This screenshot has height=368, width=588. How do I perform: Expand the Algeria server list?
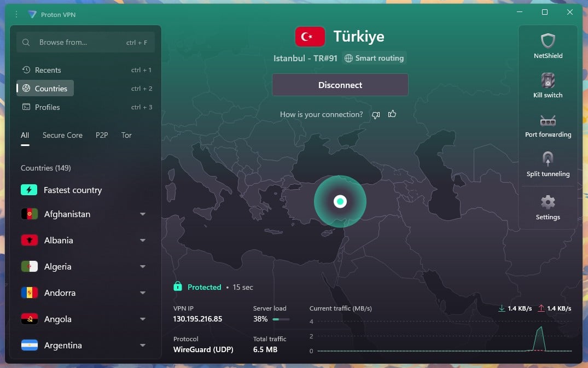[x=143, y=266]
